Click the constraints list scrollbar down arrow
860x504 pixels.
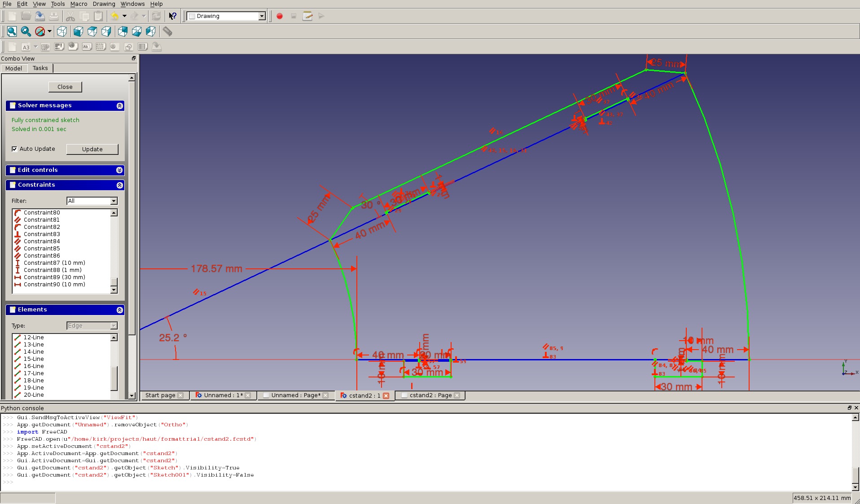(114, 290)
